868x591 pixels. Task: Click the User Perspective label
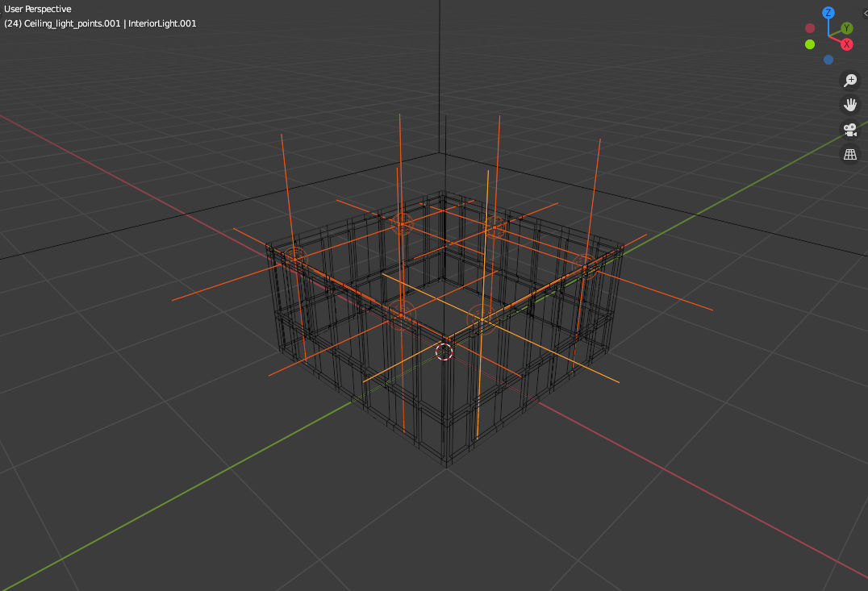tap(38, 9)
